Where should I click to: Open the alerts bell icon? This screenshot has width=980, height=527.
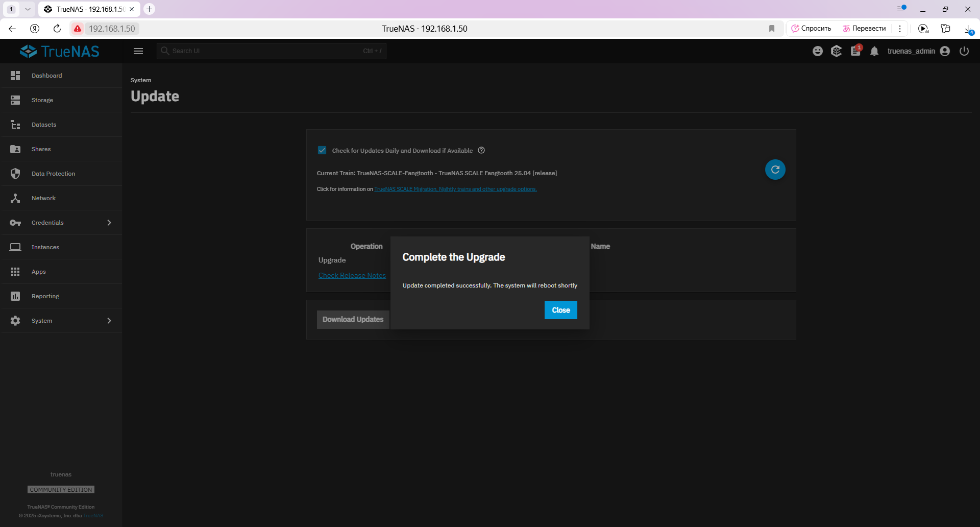(x=874, y=51)
